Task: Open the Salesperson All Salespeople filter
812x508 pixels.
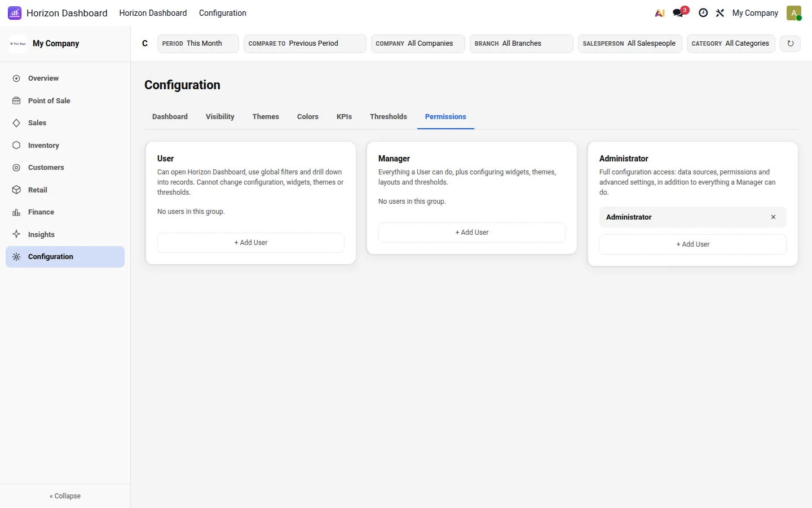Action: (x=630, y=43)
